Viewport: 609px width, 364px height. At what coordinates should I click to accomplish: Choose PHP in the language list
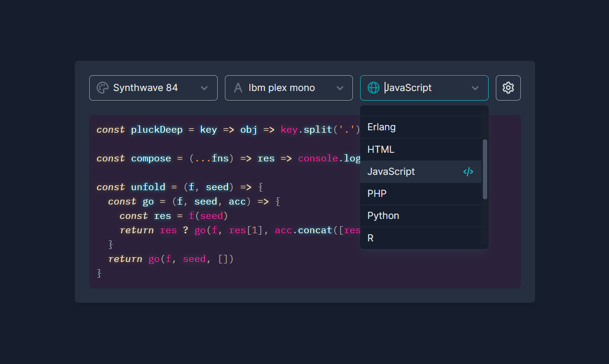(x=376, y=193)
